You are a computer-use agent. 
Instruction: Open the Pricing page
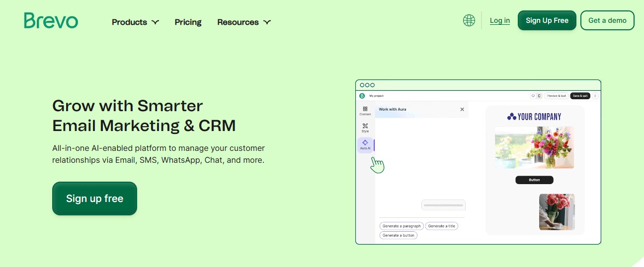tap(188, 22)
